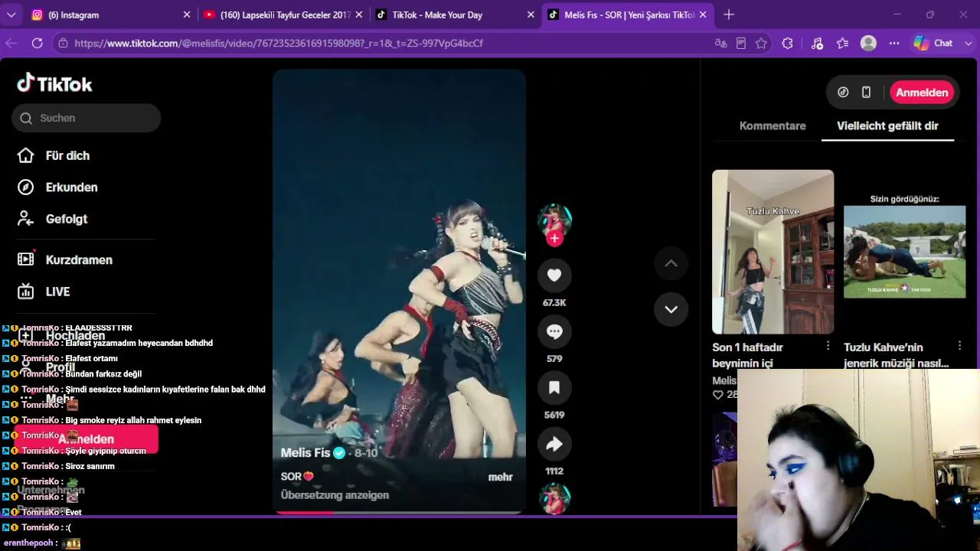Follow Melis Fis with the plus badge

click(x=554, y=238)
